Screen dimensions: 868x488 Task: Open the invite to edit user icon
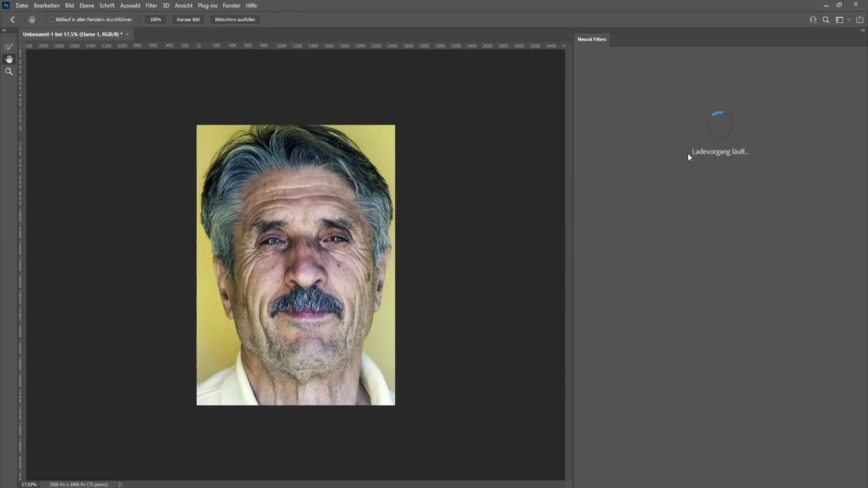point(813,20)
